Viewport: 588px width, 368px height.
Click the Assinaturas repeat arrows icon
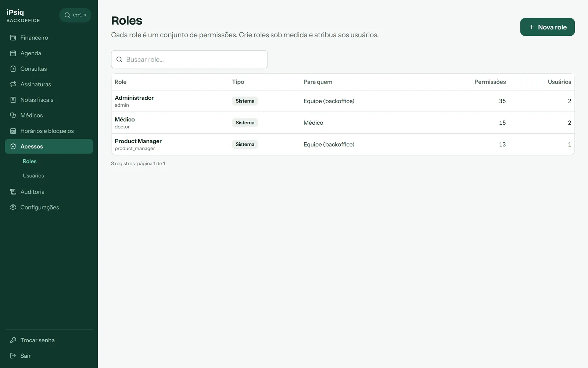(13, 84)
